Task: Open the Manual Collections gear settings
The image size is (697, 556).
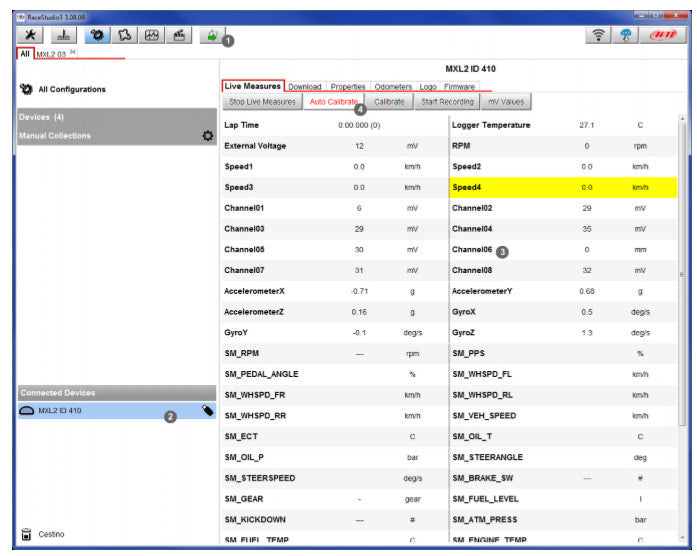Action: click(x=208, y=136)
